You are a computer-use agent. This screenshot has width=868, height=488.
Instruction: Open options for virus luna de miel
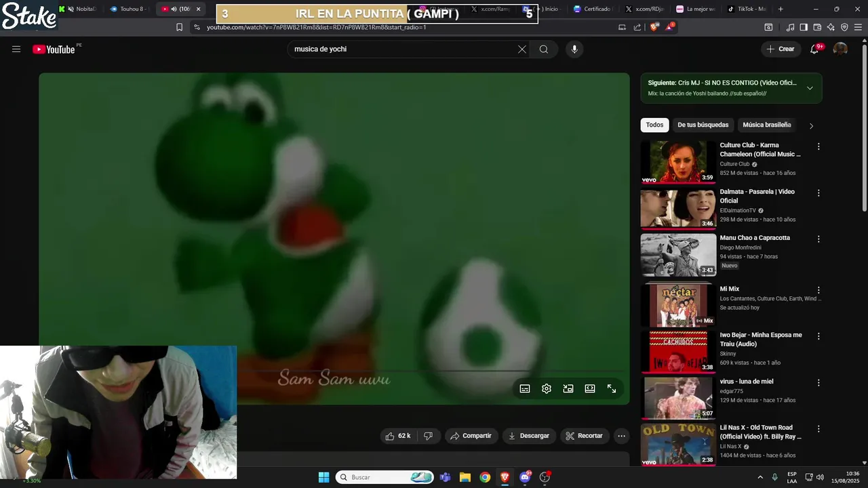[818, 382]
